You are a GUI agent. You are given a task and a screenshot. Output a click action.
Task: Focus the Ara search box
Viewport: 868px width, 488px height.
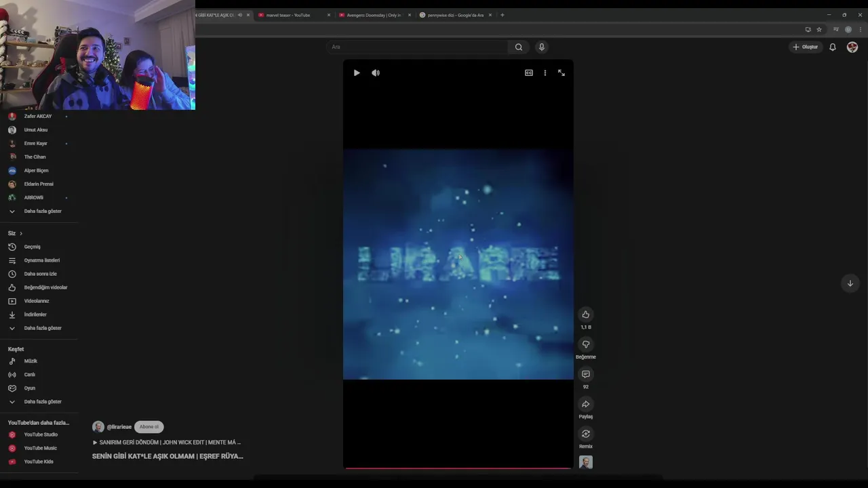point(418,47)
